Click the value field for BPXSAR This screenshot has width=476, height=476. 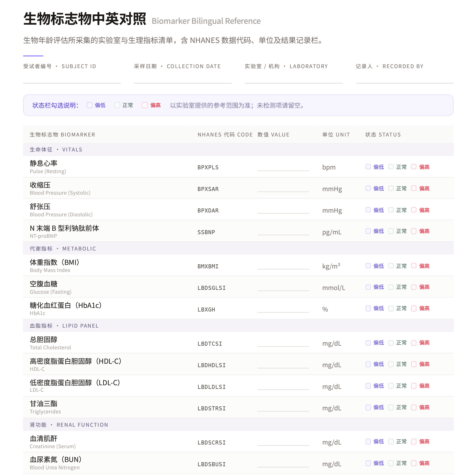[x=283, y=188]
